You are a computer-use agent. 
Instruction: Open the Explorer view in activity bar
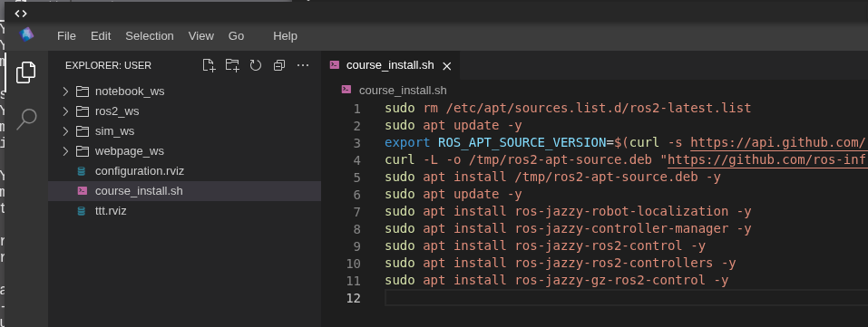(26, 72)
